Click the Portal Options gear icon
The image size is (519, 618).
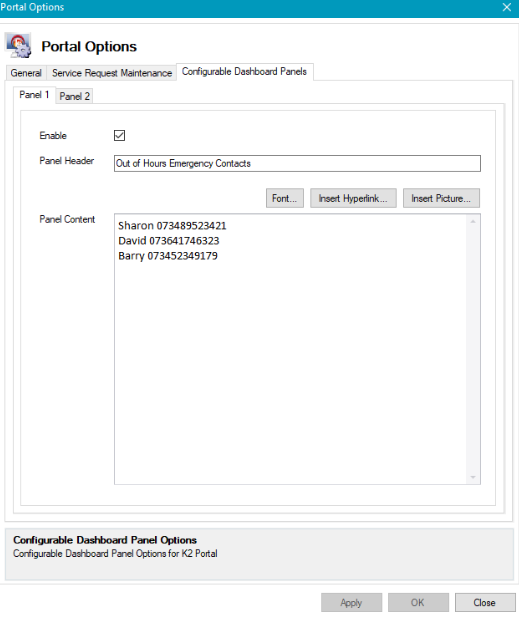point(18,46)
